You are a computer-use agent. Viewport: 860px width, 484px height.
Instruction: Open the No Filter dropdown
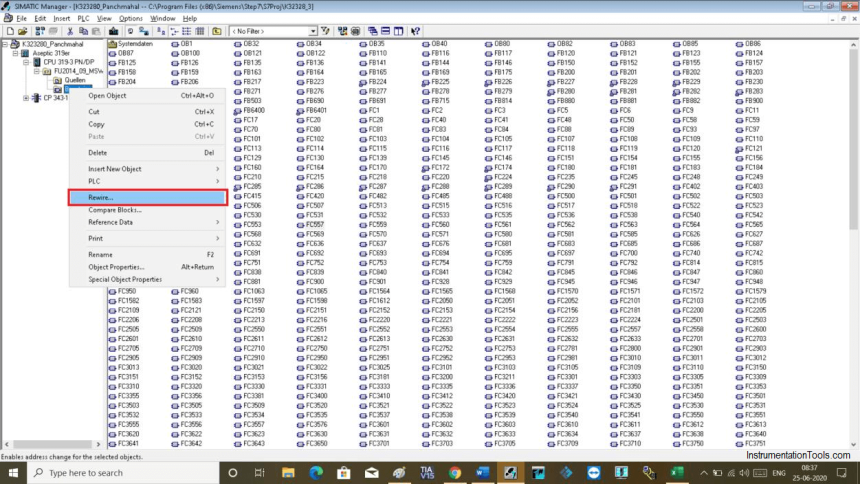273,31
